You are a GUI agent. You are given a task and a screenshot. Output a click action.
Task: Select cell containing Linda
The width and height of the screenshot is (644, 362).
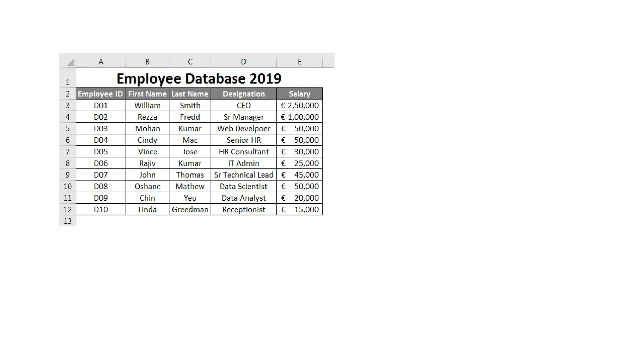[147, 209]
